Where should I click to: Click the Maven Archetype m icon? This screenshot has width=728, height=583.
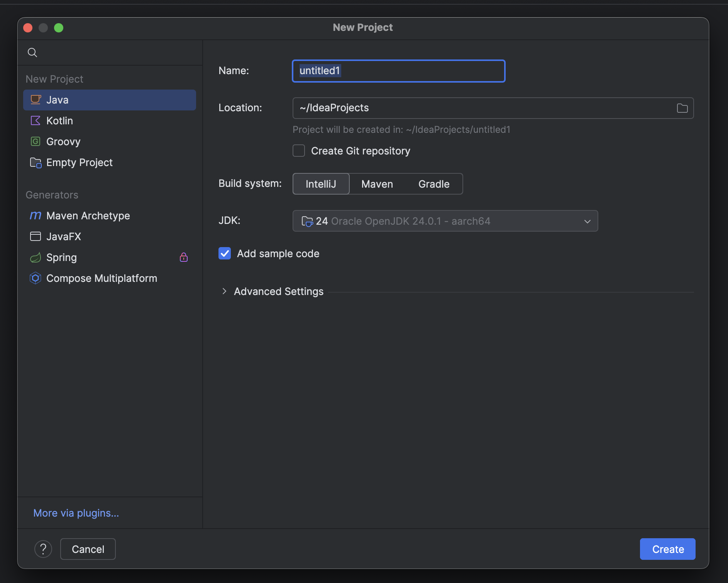[x=36, y=215]
